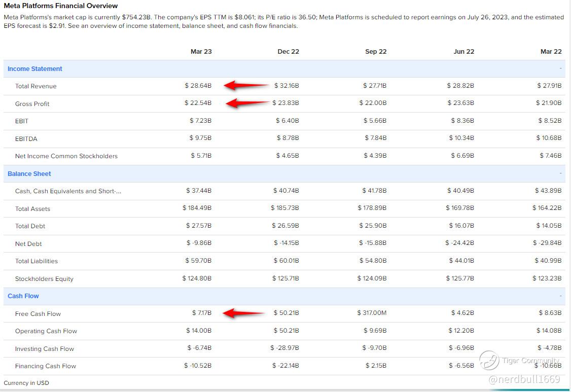Click the $ -10.52B Financing Cash Flow value
This screenshot has width=571, height=392.
[x=198, y=366]
